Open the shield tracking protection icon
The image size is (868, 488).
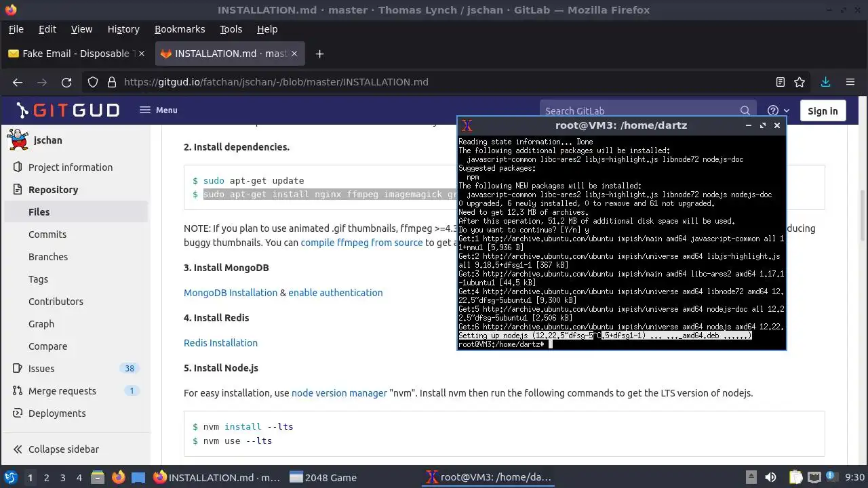(93, 82)
